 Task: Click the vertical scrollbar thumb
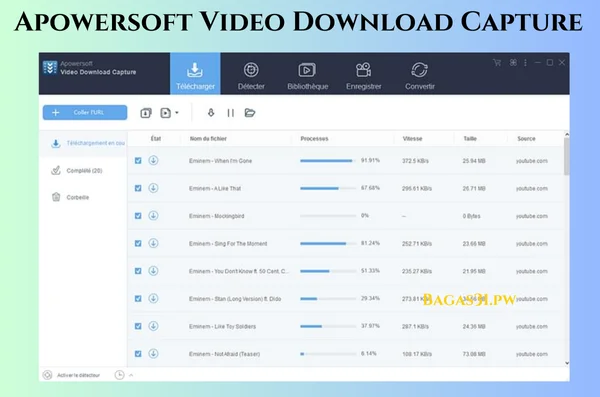[x=567, y=157]
